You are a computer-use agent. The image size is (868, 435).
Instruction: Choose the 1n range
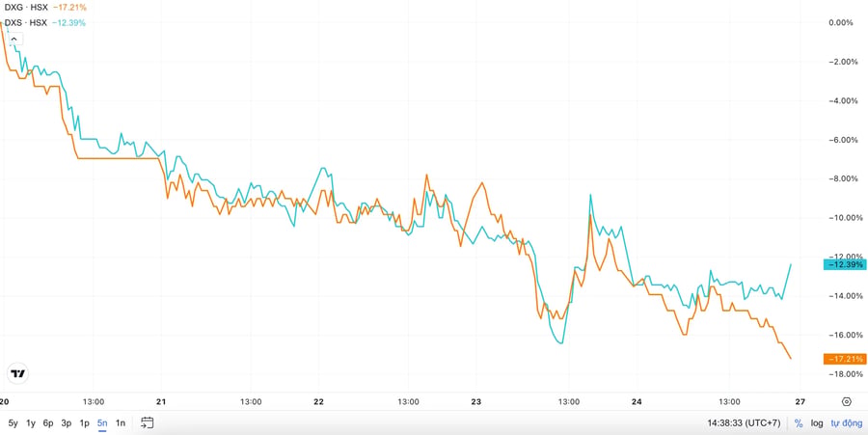point(121,423)
